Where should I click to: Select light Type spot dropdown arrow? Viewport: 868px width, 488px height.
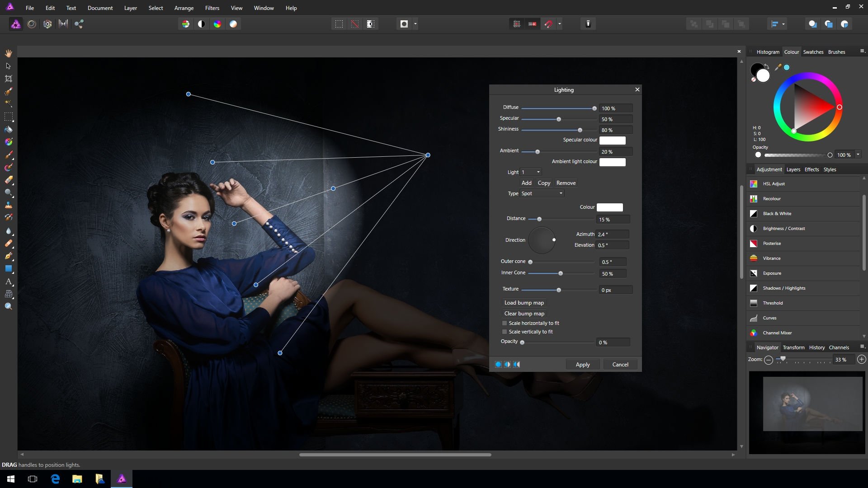click(561, 193)
